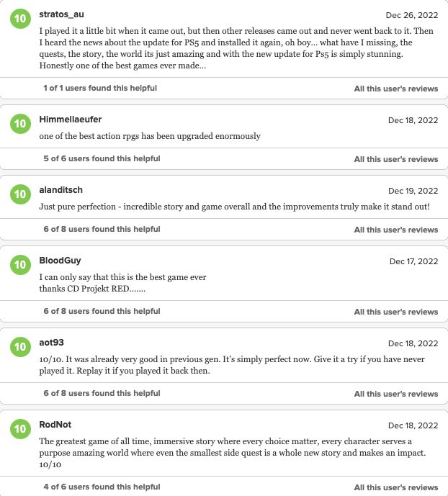Open RodNot's all reviews link
The height and width of the screenshot is (496, 448).
[396, 487]
